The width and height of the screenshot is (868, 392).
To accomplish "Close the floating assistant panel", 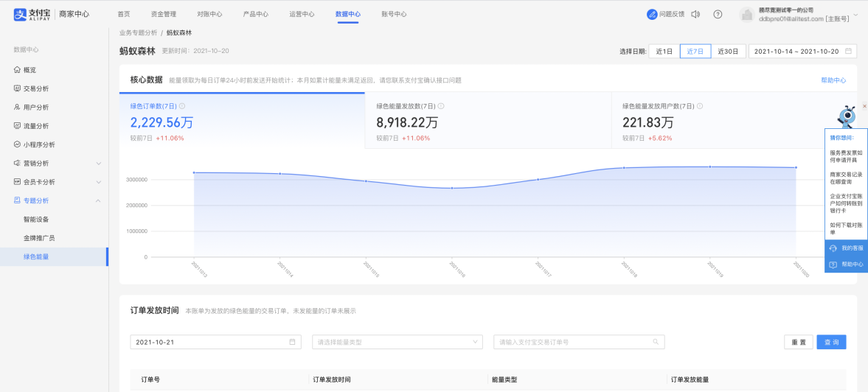I will coord(864,106).
